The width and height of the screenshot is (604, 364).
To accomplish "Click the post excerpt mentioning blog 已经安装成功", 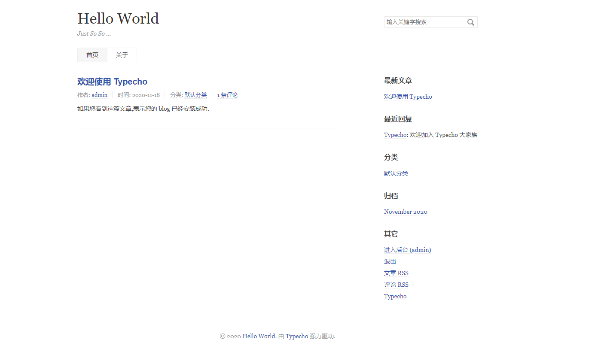I will click(x=143, y=109).
